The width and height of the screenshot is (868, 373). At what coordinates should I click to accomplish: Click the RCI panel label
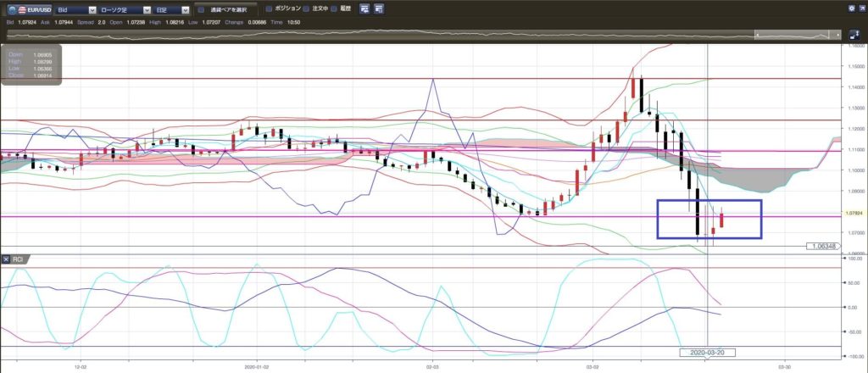coord(17,259)
